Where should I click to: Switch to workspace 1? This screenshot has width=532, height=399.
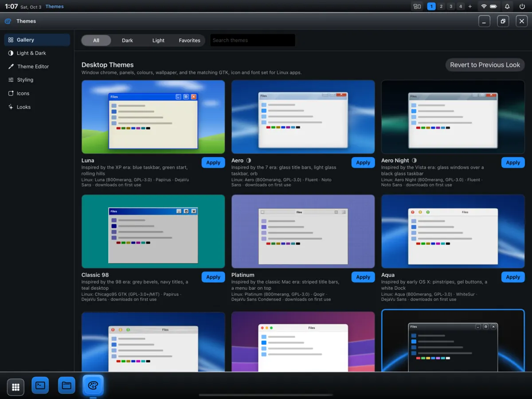[x=431, y=7]
